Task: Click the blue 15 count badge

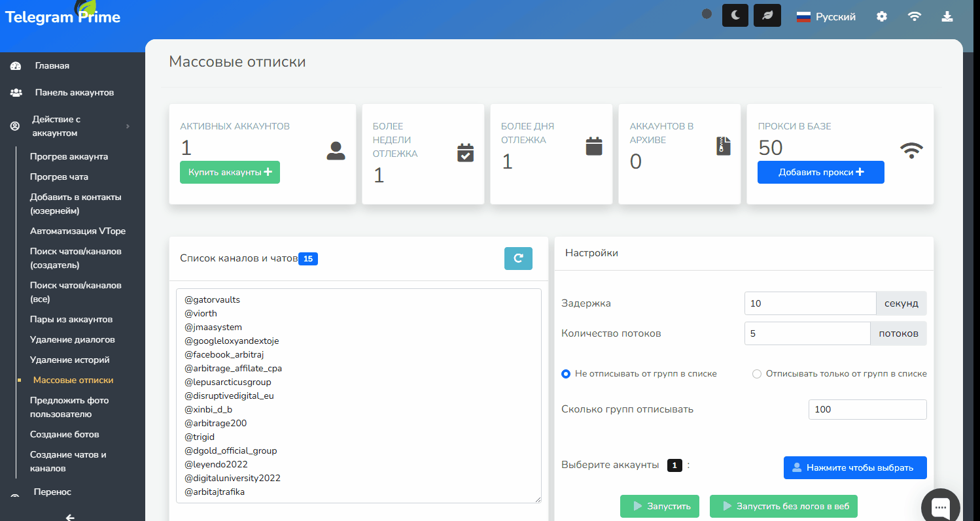Action: point(308,259)
